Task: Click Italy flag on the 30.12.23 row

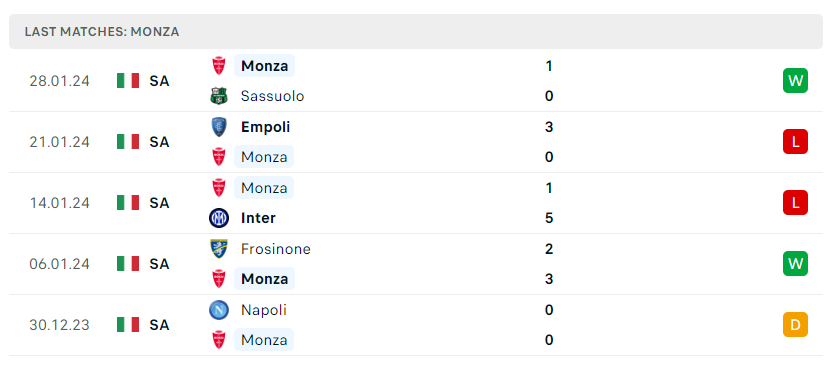Action: click(x=128, y=325)
